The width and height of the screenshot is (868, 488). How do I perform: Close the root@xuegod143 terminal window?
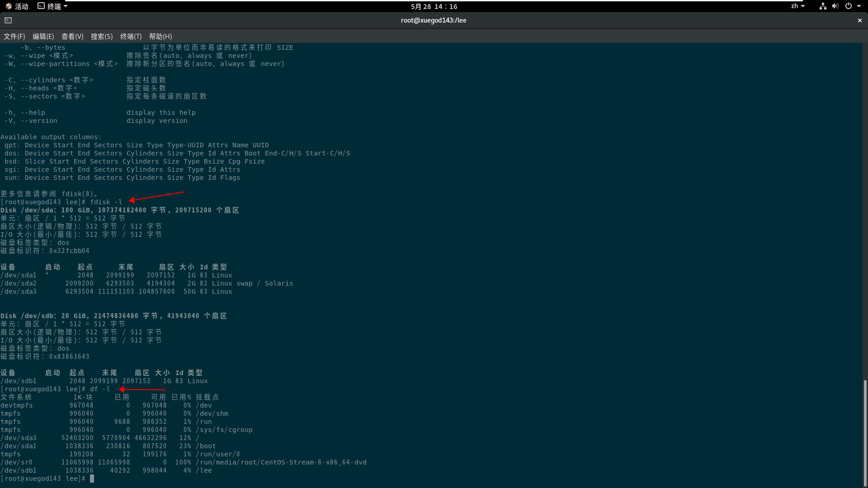point(859,20)
